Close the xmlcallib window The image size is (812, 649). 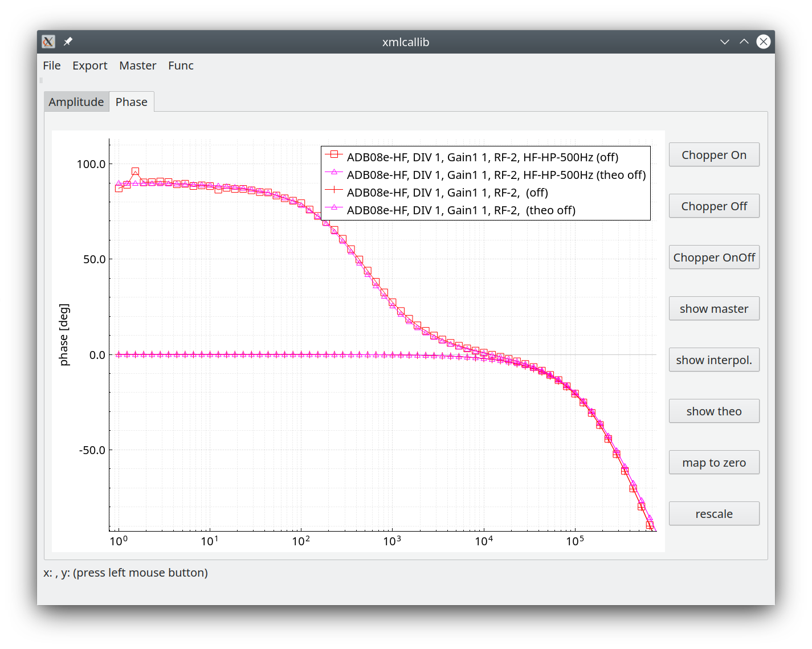click(764, 42)
